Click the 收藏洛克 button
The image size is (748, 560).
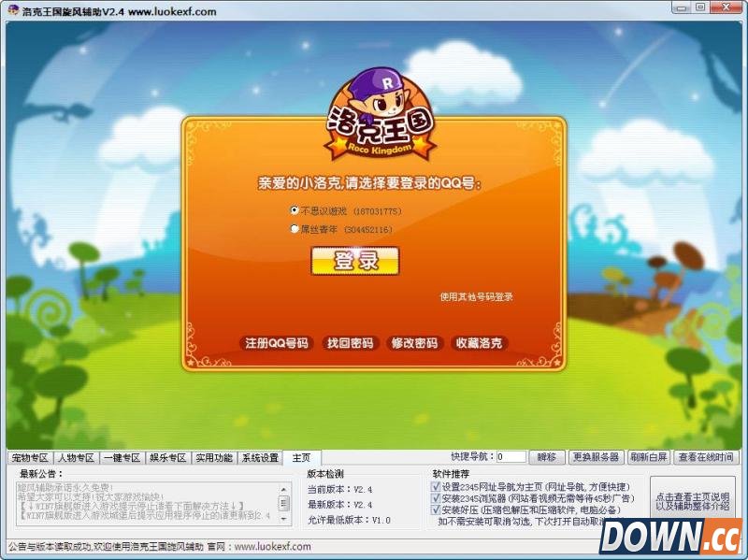(479, 343)
